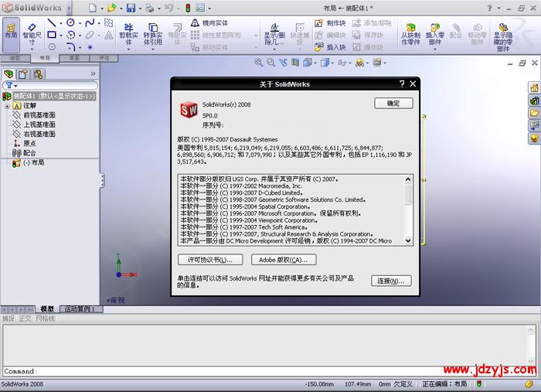The height and width of the screenshot is (392, 541).
Task: Zoom to fit in the view toolbar
Action: [258, 63]
